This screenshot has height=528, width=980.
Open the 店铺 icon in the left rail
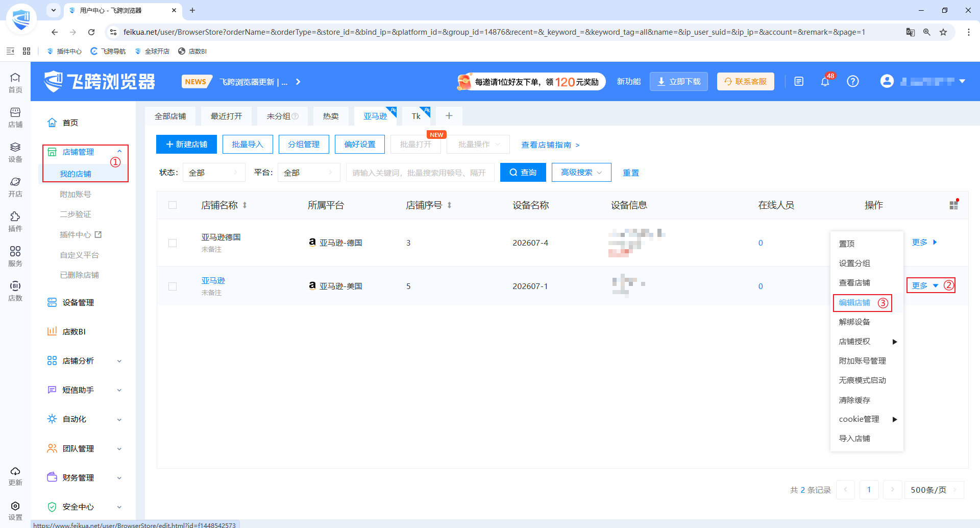15,117
